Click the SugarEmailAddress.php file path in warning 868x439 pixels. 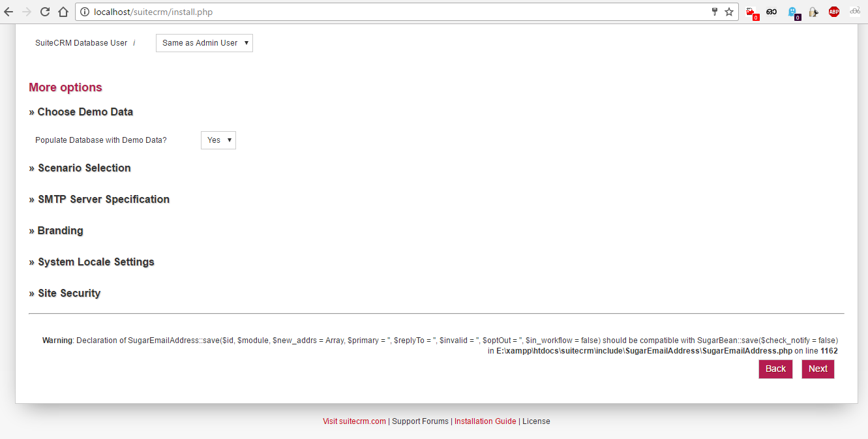coord(644,351)
